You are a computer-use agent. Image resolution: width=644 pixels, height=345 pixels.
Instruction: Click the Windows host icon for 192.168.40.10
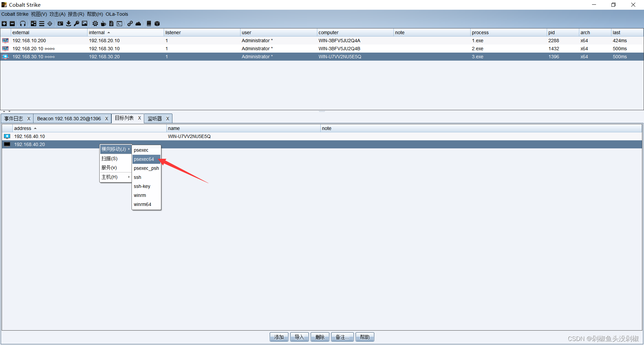coord(7,136)
